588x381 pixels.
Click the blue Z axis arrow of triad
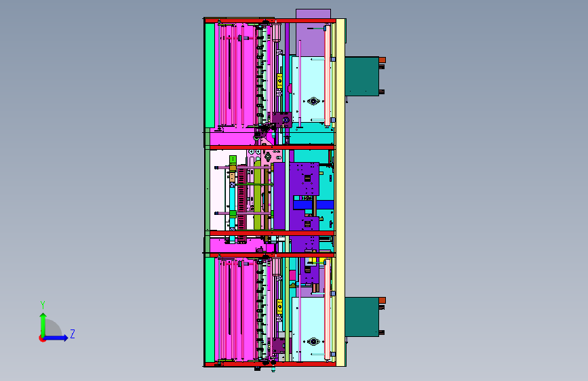tap(56, 338)
